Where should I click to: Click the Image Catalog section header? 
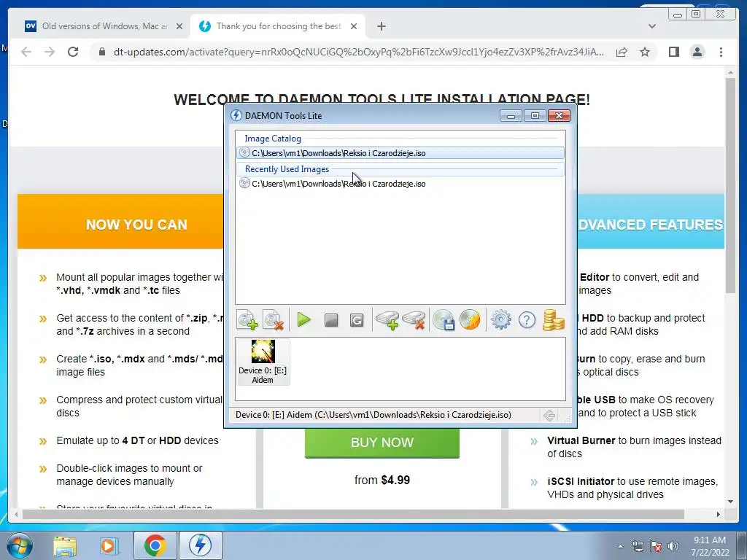(x=273, y=139)
